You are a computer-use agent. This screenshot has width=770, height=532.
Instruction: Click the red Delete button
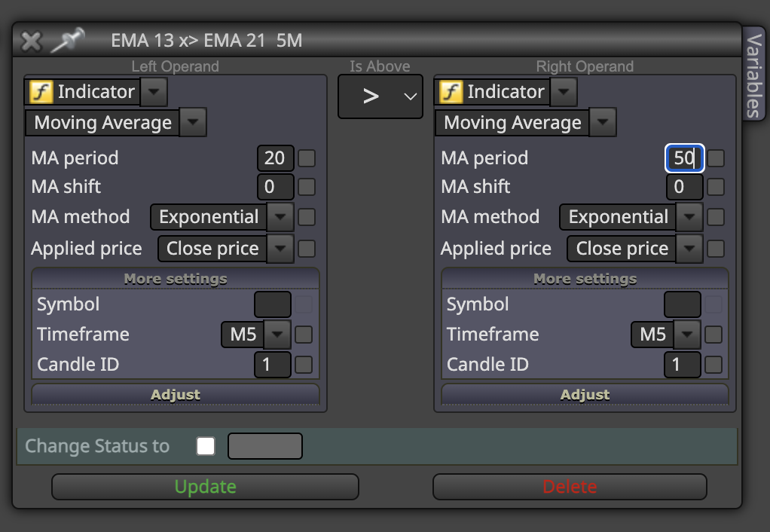point(570,487)
